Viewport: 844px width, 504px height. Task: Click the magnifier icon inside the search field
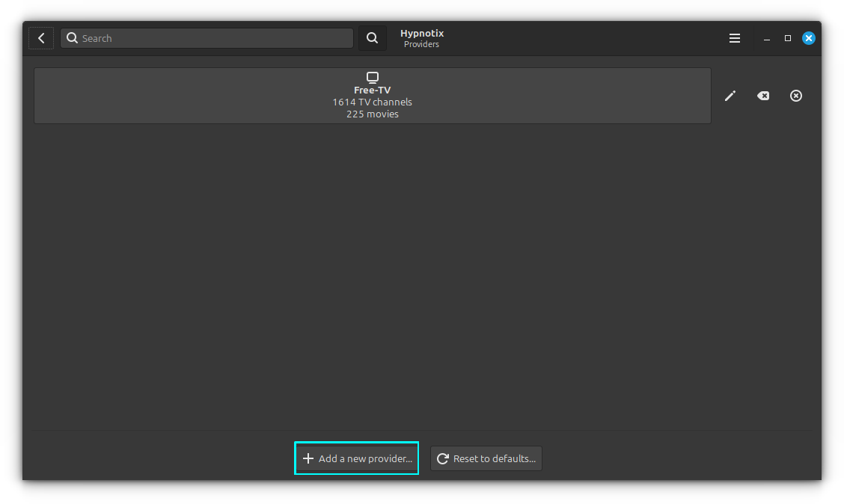tap(72, 37)
